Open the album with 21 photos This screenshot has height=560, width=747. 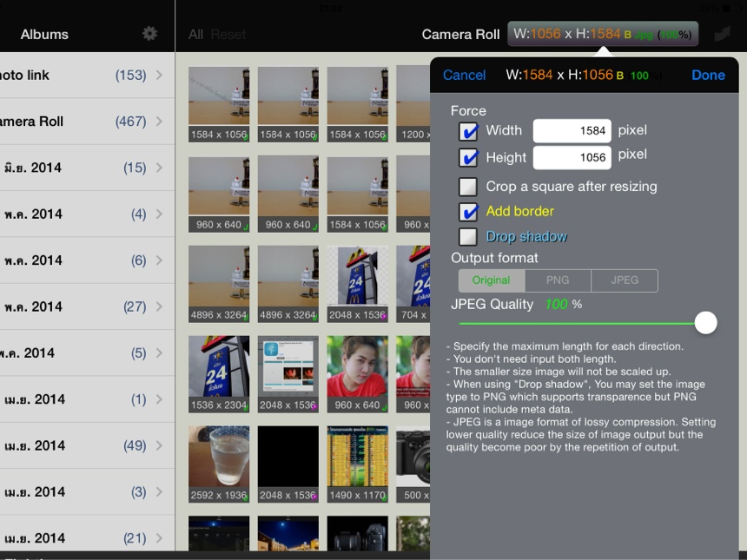tap(87, 538)
